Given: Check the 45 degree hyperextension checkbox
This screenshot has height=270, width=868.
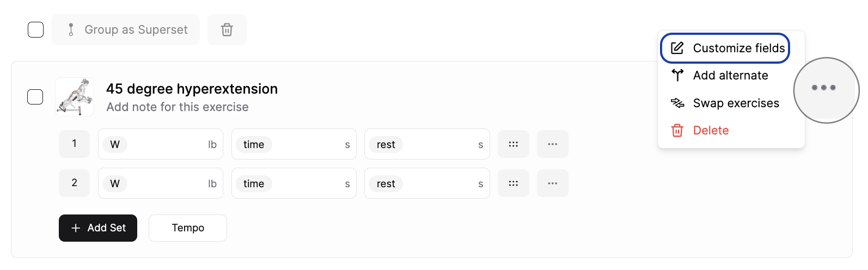Looking at the screenshot, I should click(x=35, y=97).
